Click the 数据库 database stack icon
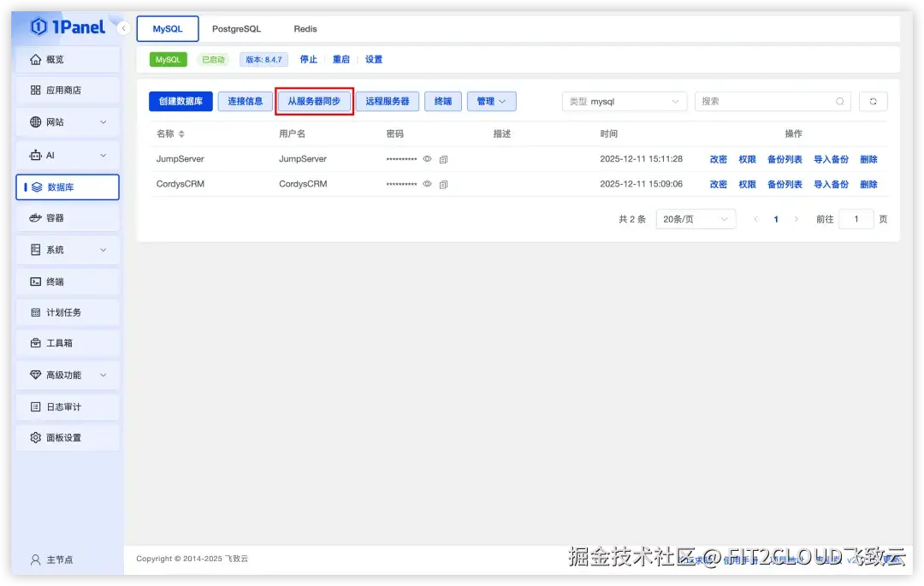This screenshot has width=924, height=586. (37, 187)
